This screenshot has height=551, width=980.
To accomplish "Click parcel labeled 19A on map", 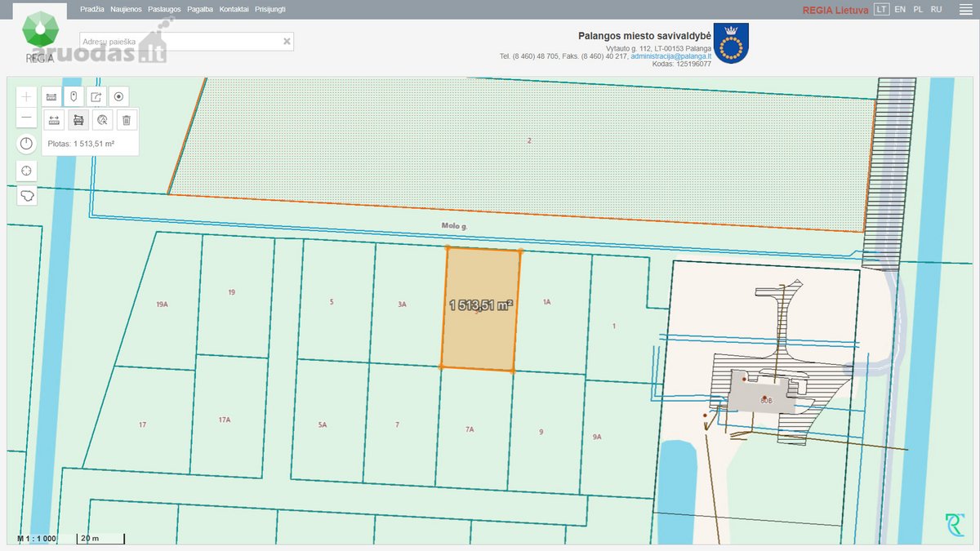I will pyautogui.click(x=162, y=304).
